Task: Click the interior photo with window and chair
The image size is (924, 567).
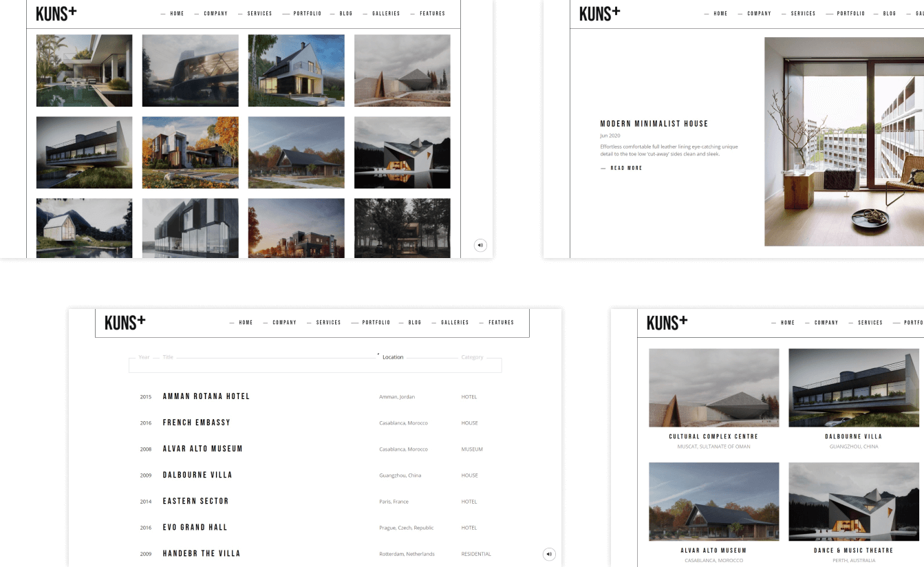Action: (x=844, y=141)
